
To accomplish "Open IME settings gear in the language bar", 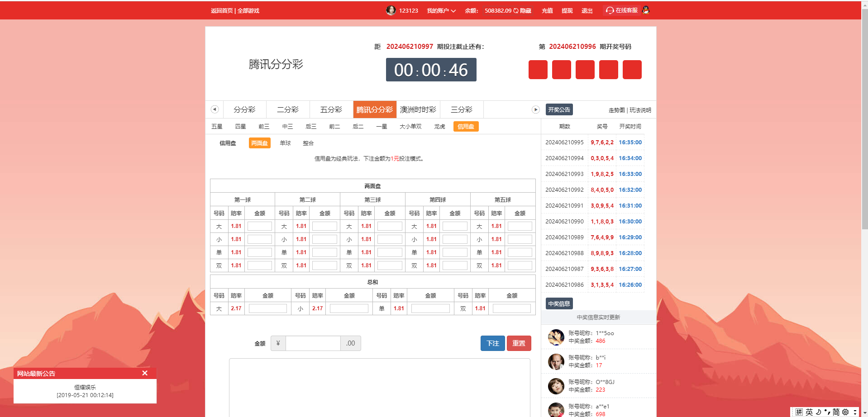I will [x=845, y=412].
